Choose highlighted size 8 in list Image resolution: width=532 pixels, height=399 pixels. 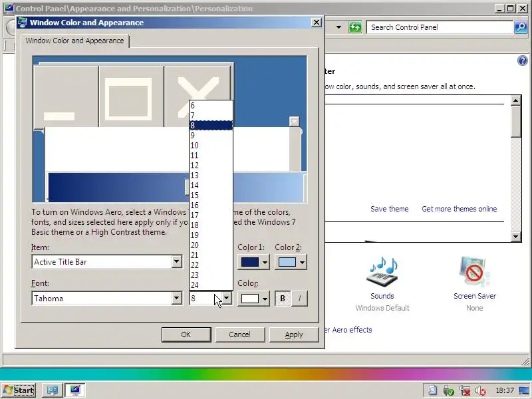[211, 126]
